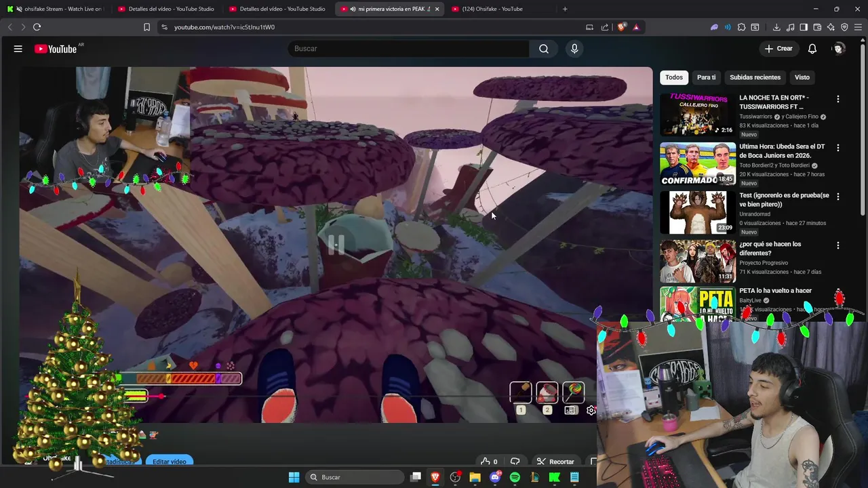This screenshot has height=488, width=868.
Task: Click the Editar vídeo button
Action: click(x=170, y=462)
